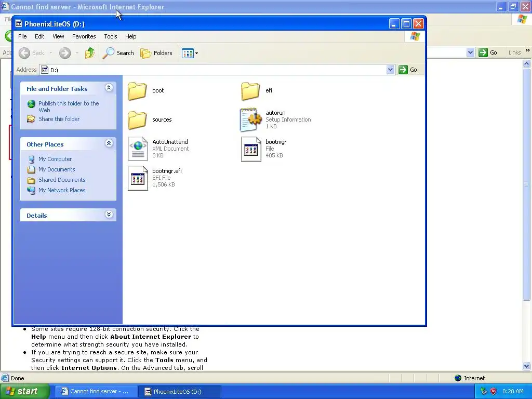Select the AutoUnattend XML document icon

click(x=138, y=149)
